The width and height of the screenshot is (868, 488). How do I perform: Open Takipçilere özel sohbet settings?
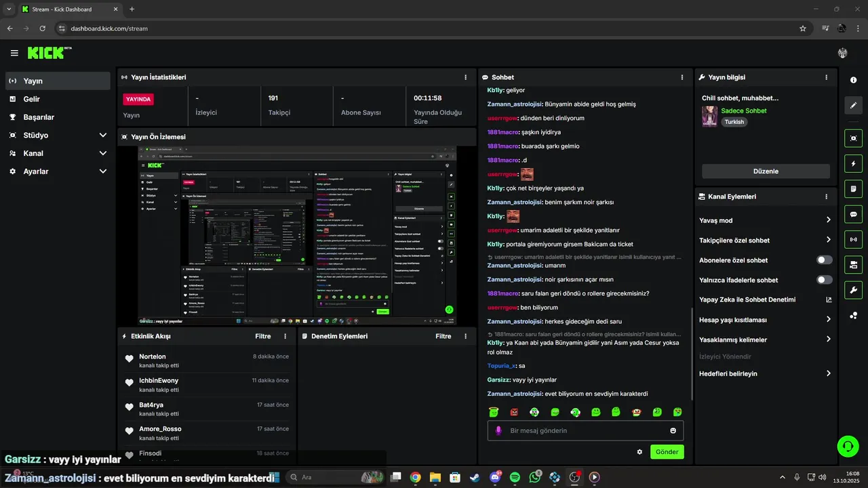[766, 240]
